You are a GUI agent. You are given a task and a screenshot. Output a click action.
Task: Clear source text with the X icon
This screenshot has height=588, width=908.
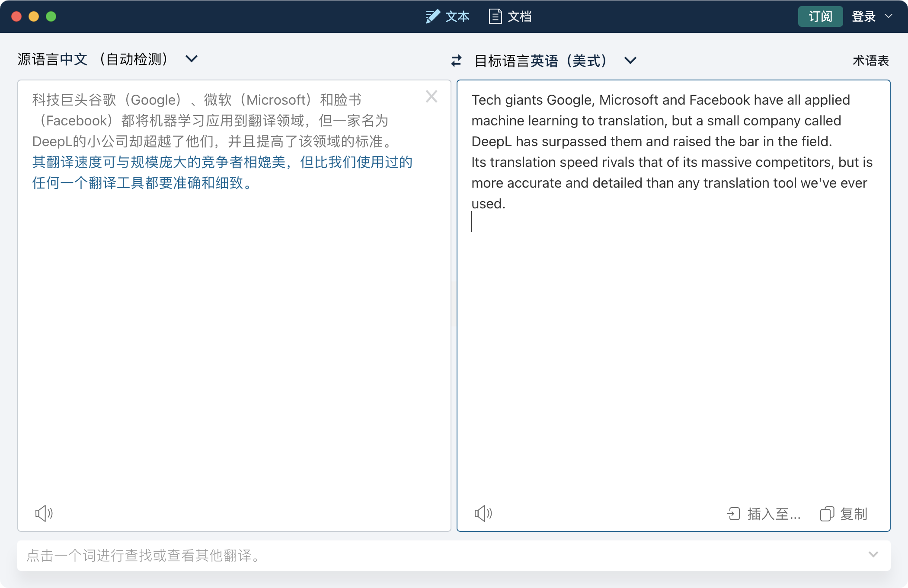[x=431, y=96]
